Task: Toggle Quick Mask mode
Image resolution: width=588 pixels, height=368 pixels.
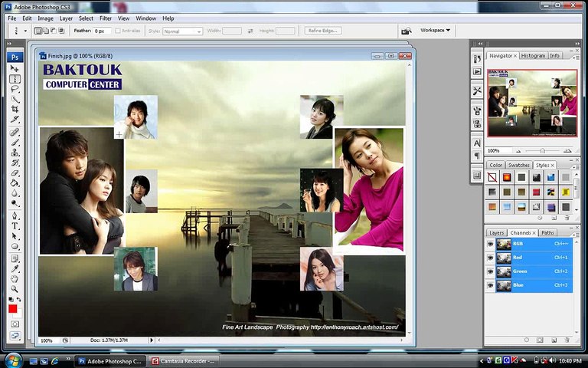Action: [x=15, y=324]
